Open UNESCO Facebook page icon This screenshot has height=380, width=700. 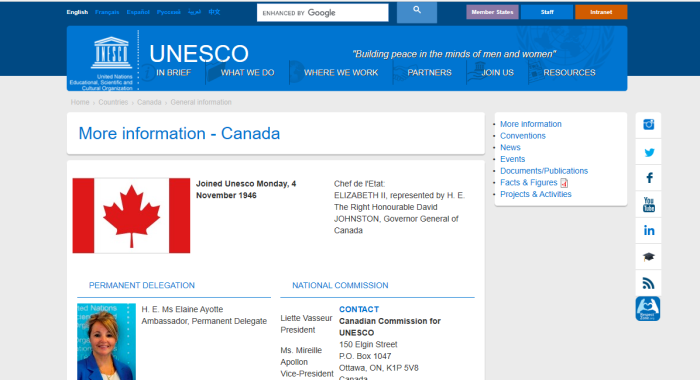point(649,178)
